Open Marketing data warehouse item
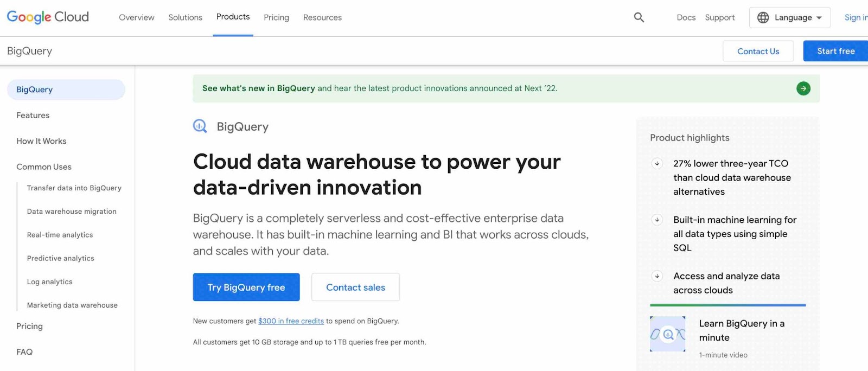 click(72, 305)
